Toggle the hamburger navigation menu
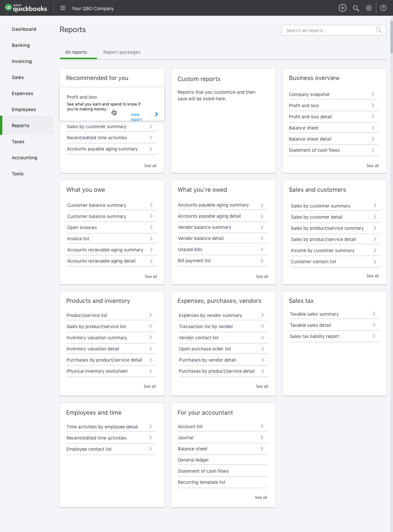The image size is (393, 532). [63, 8]
